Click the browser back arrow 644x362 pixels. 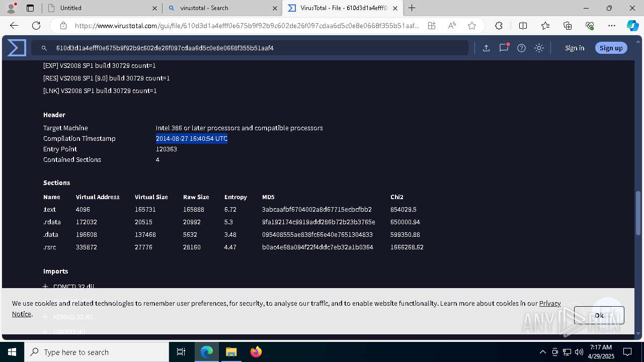[x=14, y=26]
